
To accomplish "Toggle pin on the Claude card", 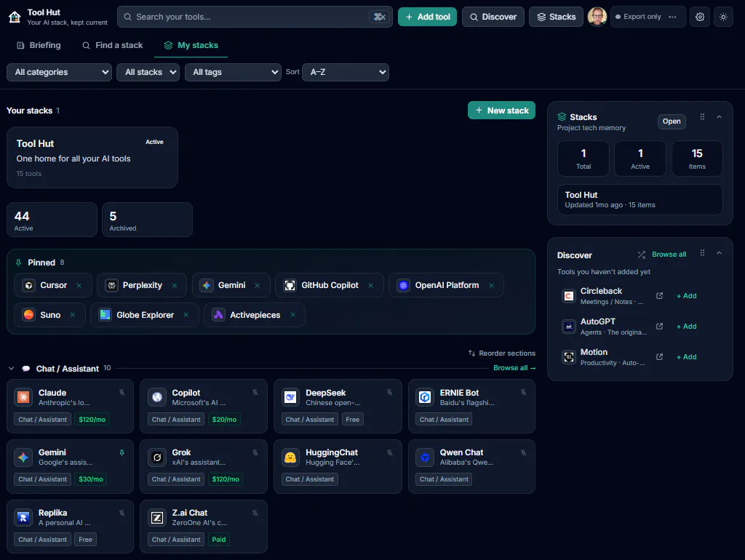I will pyautogui.click(x=122, y=392).
